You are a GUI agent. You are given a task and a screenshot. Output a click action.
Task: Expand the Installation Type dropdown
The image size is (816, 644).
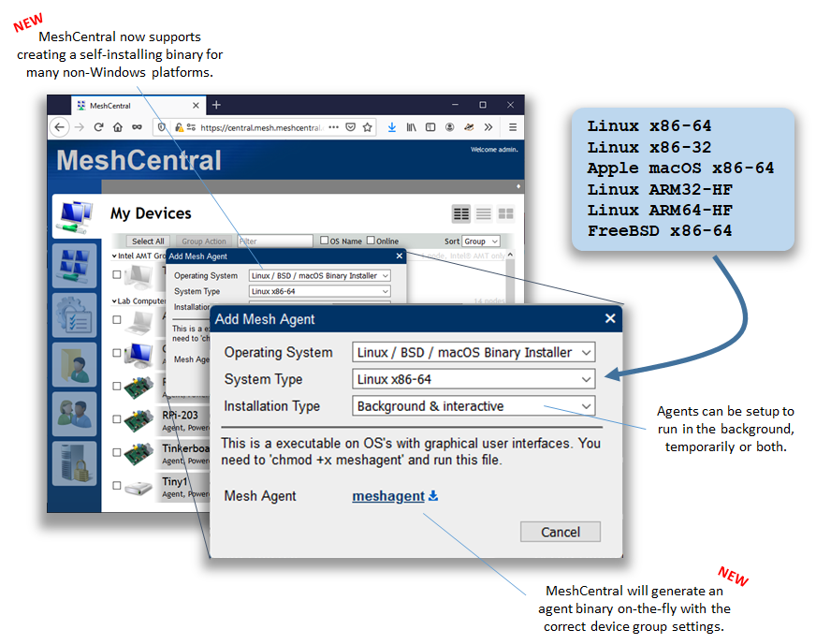point(473,406)
